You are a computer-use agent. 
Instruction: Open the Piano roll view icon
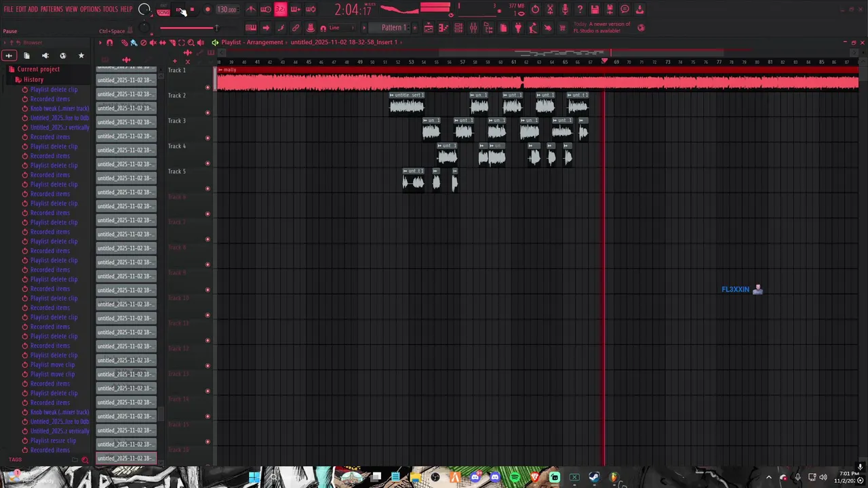point(443,28)
